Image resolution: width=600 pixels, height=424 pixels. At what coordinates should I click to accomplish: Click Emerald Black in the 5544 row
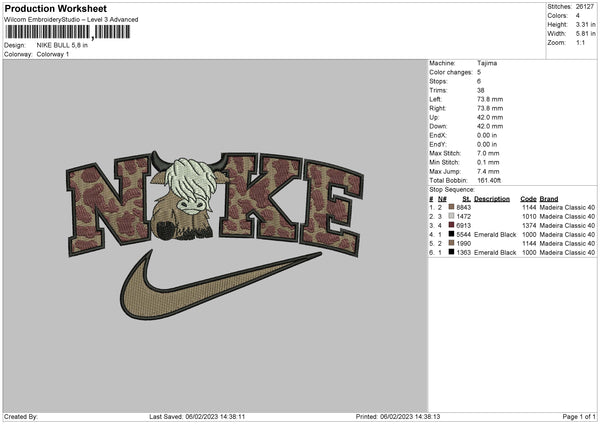495,235
